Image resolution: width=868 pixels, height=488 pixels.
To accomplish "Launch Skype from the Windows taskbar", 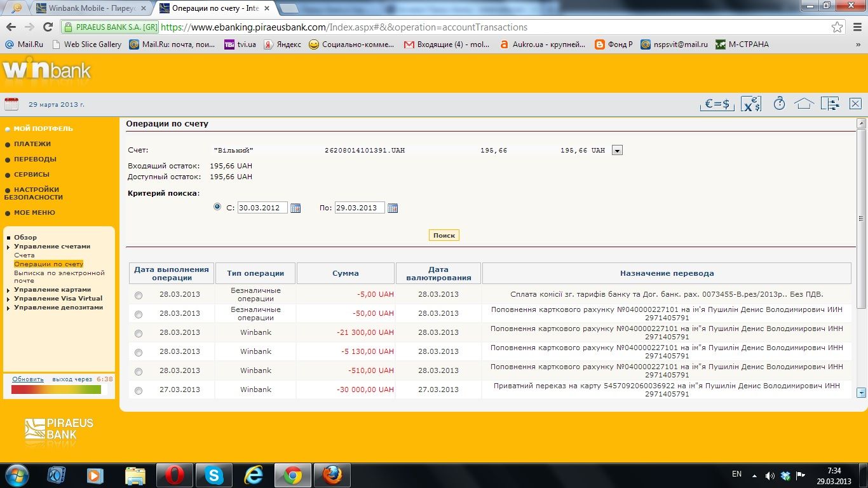I will [214, 475].
